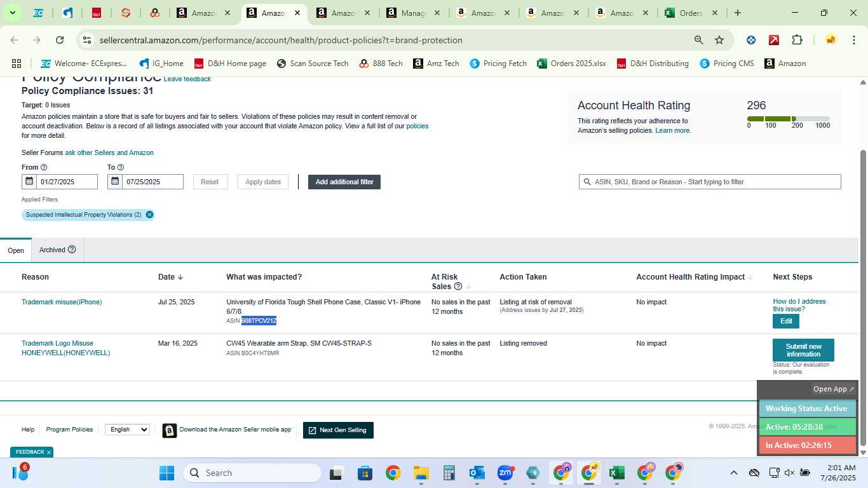868x488 pixels.
Task: Click How do I address this issue link
Action: [799, 305]
